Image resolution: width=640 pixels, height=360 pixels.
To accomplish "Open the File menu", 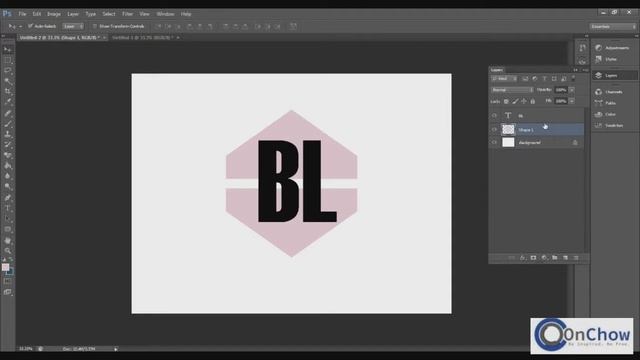I will [22, 14].
